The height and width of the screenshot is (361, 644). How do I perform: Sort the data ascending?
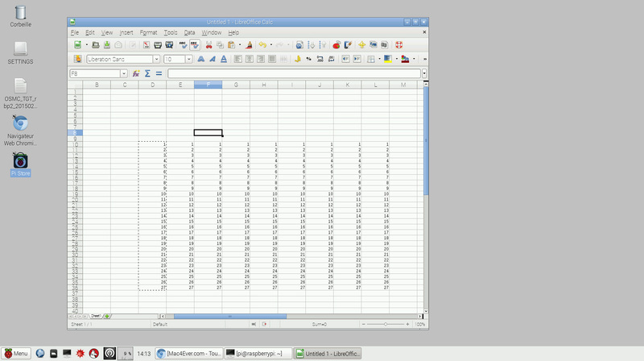click(x=311, y=45)
